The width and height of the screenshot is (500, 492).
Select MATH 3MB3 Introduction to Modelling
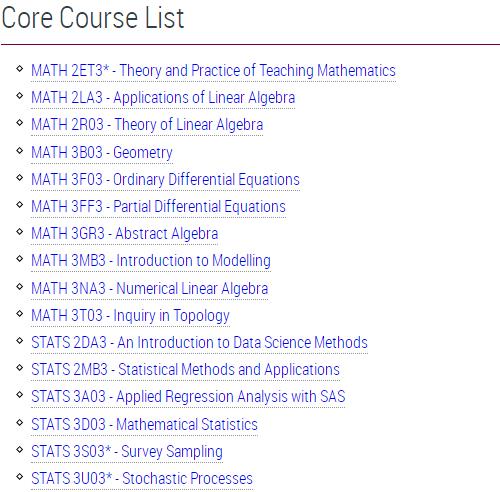pos(151,261)
